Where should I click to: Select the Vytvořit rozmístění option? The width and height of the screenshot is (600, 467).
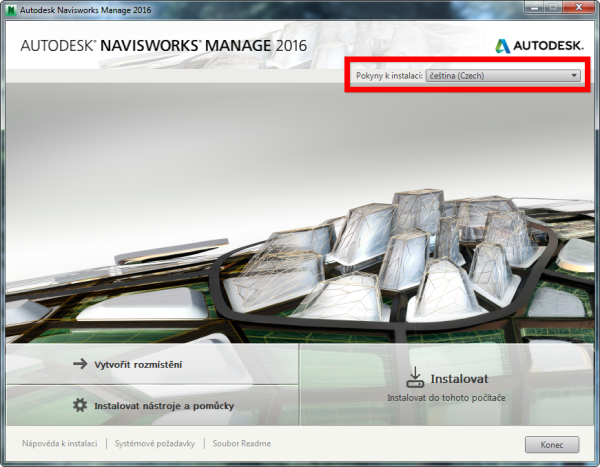click(x=139, y=364)
